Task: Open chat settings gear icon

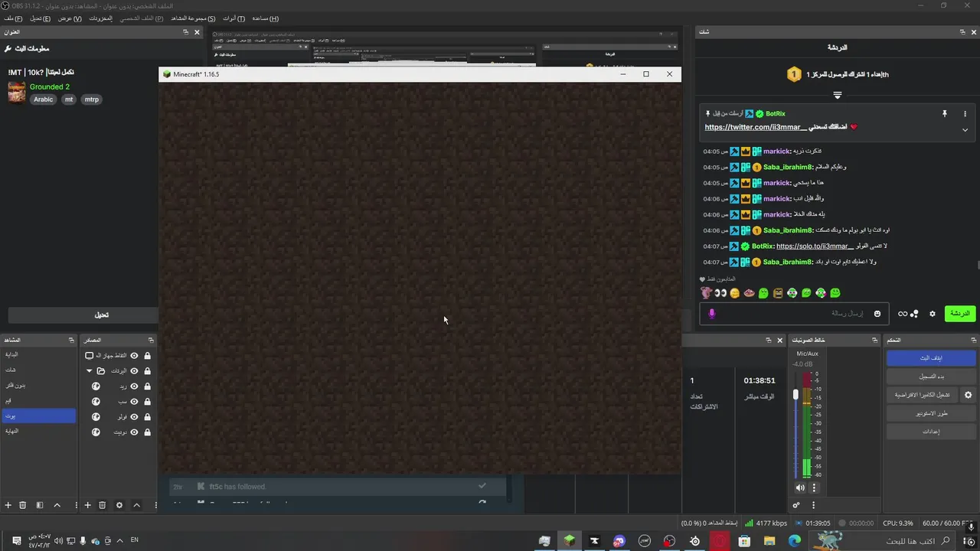Action: pyautogui.click(x=932, y=314)
